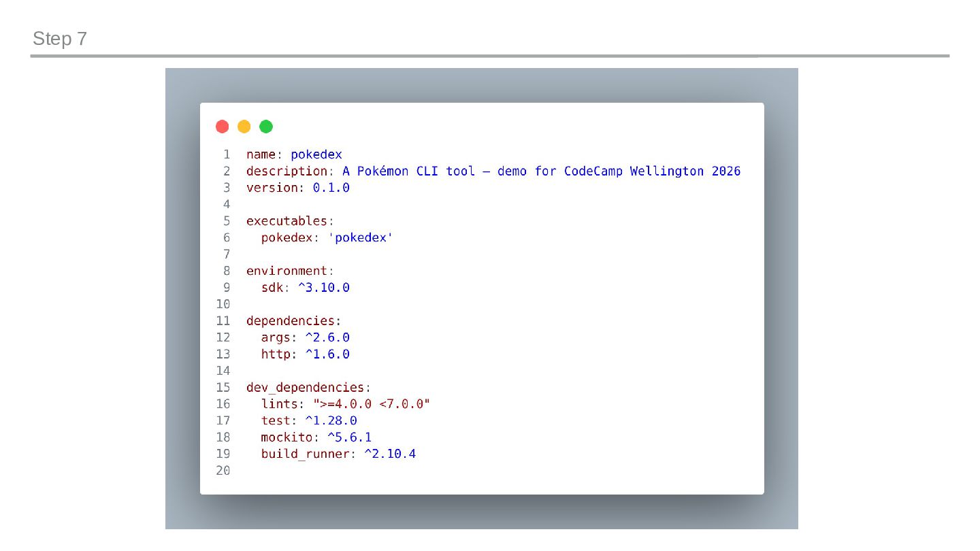Image resolution: width=980 pixels, height=551 pixels.
Task: Select http version '^1.6.0'
Action: 327,354
